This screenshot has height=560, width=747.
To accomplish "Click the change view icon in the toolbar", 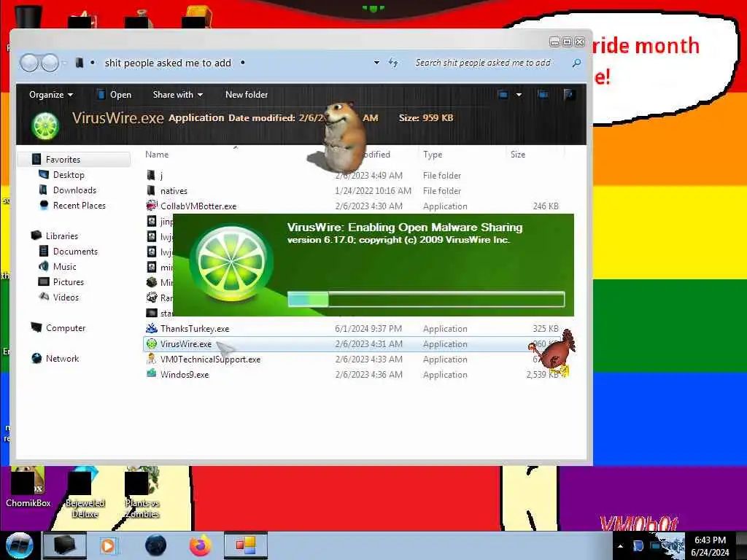I will click(x=503, y=94).
